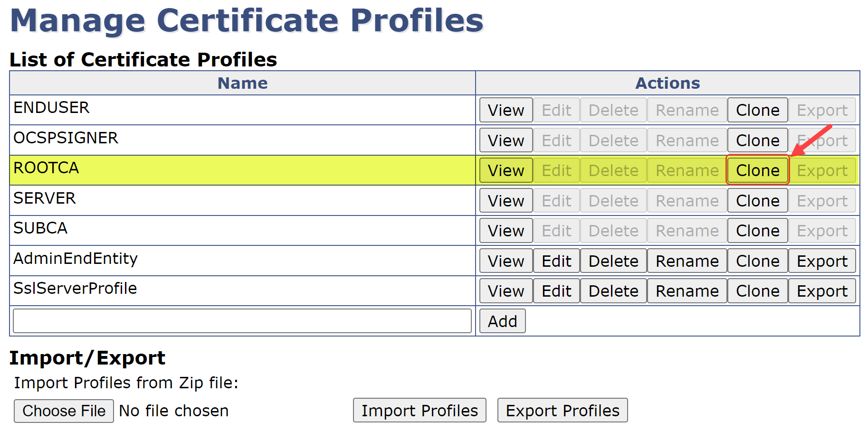
Task: Export the AdminEndEntity profile
Action: pyautogui.click(x=821, y=261)
